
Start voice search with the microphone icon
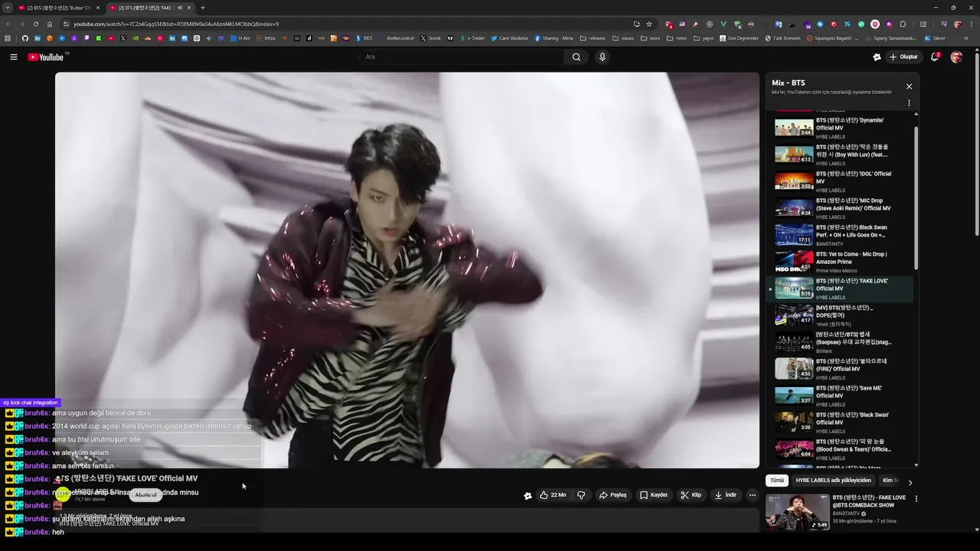pos(603,57)
